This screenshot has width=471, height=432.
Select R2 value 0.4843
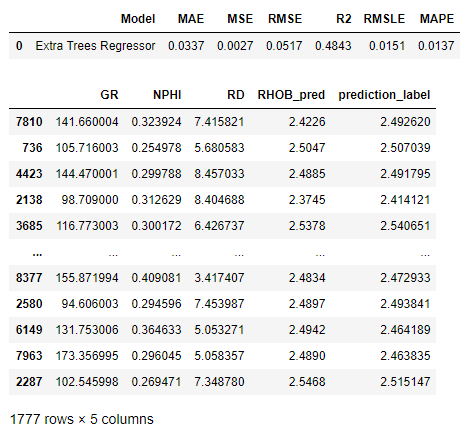[x=333, y=46]
